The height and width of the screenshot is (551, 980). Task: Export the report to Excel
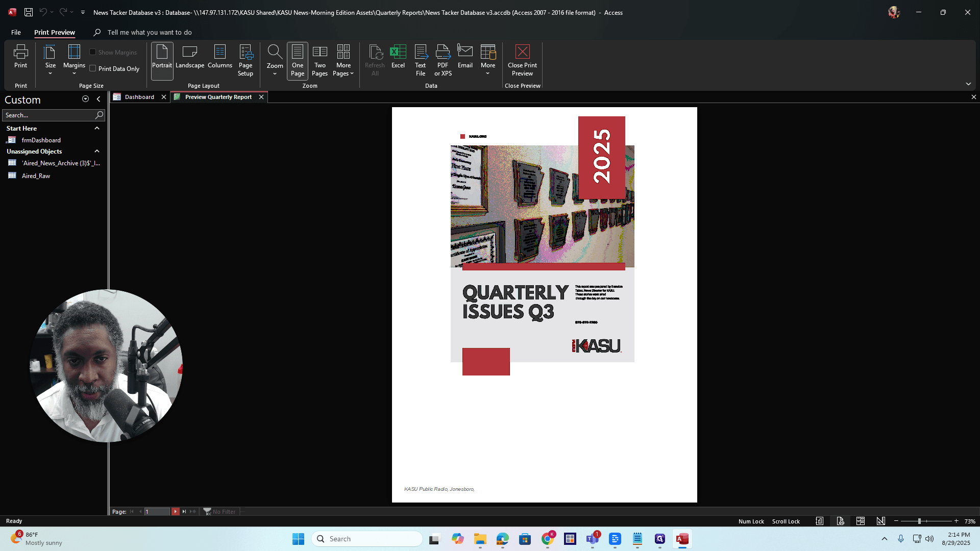point(398,57)
